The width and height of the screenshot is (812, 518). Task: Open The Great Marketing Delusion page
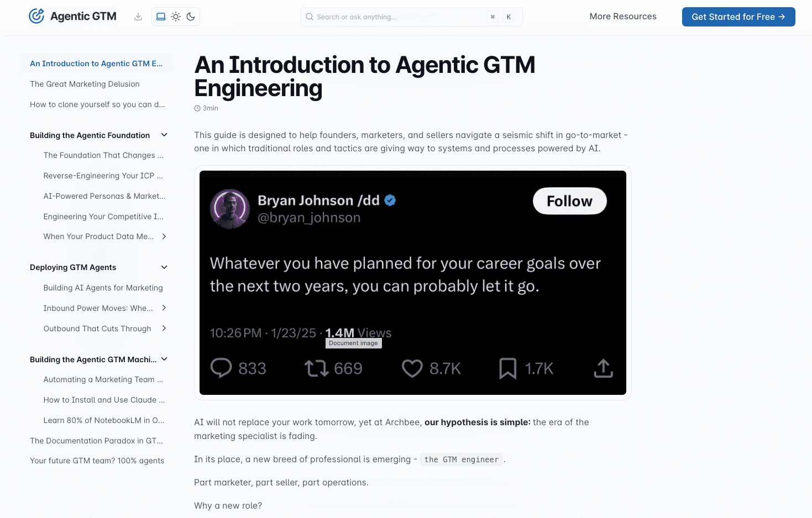click(x=85, y=84)
